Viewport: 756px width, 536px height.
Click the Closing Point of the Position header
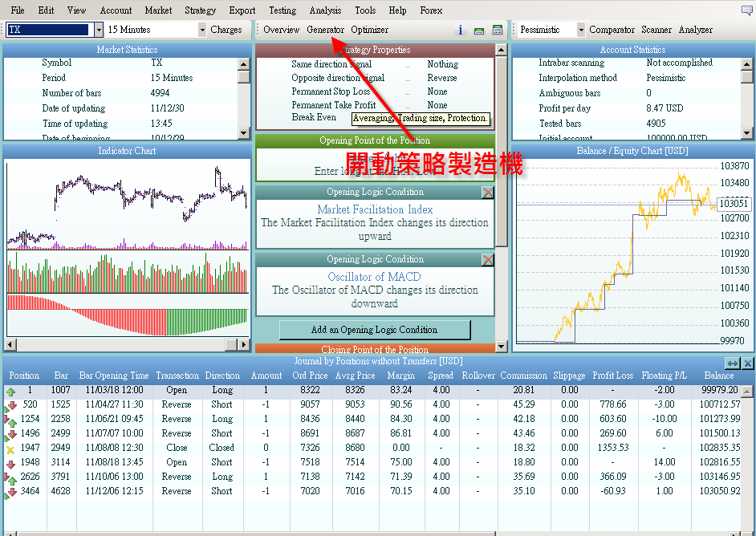375,348
